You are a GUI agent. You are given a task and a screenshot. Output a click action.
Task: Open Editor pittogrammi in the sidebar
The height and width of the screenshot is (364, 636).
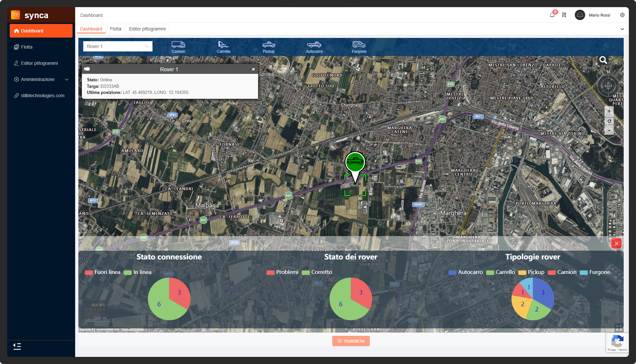41,63
